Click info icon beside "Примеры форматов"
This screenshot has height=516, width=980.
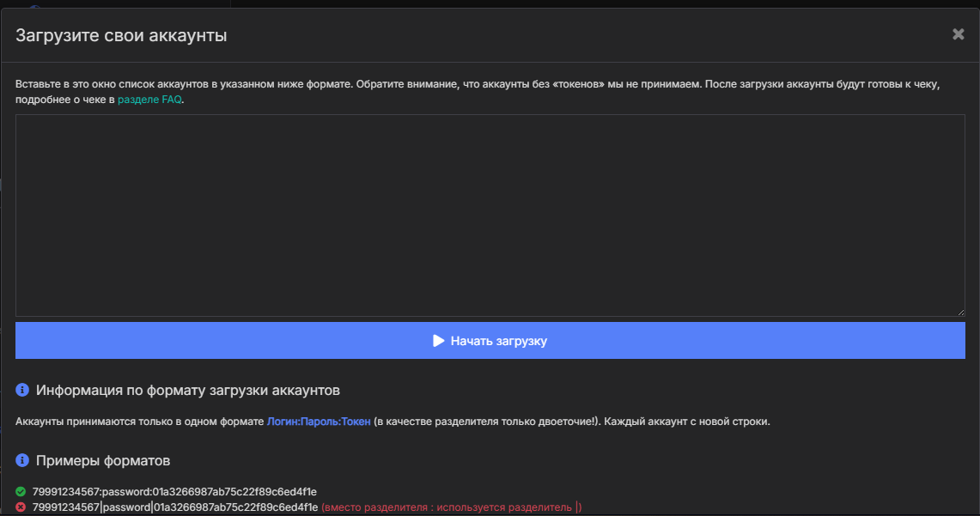coord(22,460)
